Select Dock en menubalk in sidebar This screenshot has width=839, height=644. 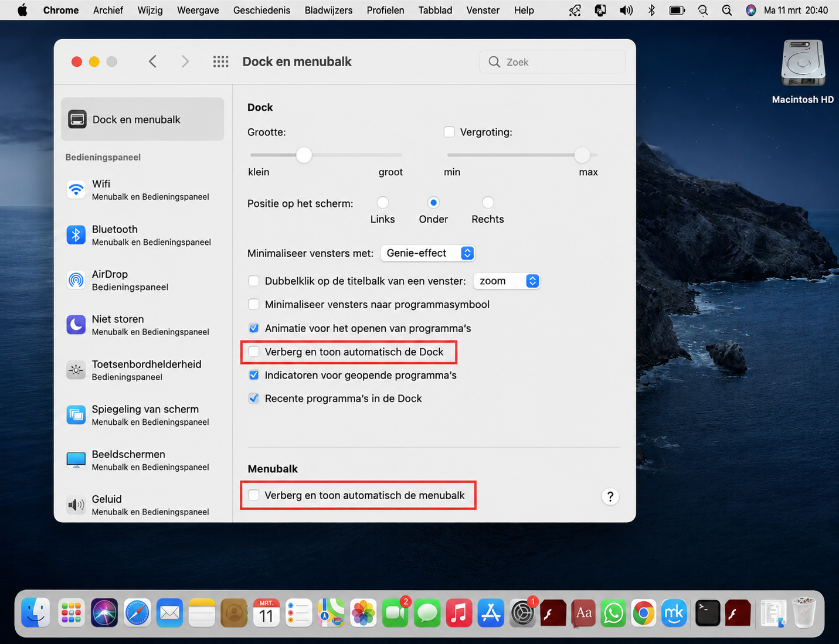pyautogui.click(x=142, y=119)
